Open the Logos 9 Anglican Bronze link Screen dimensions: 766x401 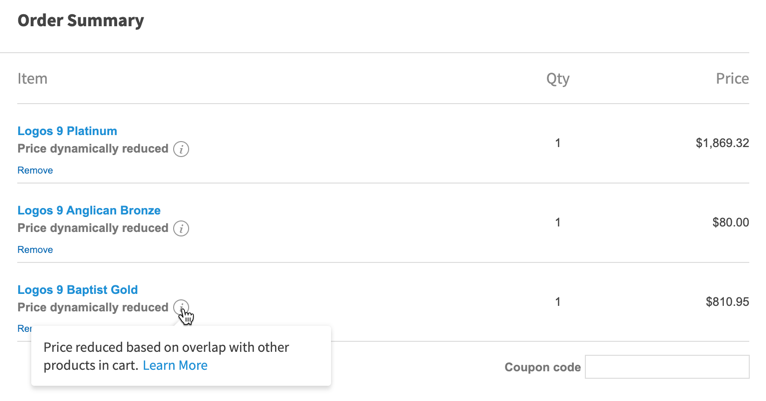tap(89, 210)
